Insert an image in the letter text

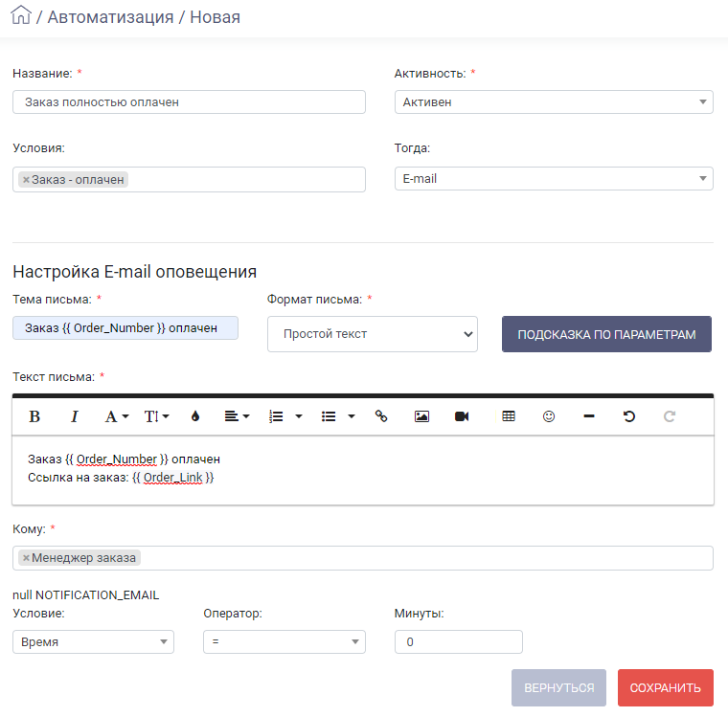[x=421, y=416]
